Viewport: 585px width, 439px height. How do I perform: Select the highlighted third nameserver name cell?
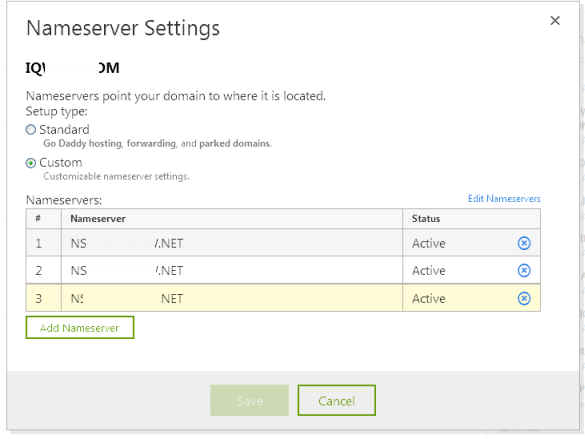tap(232, 298)
